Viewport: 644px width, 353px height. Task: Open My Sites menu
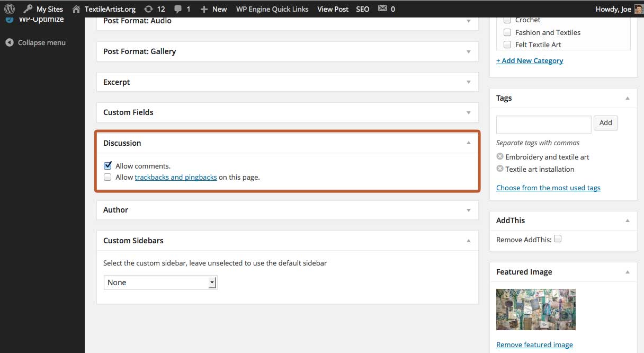[x=43, y=9]
